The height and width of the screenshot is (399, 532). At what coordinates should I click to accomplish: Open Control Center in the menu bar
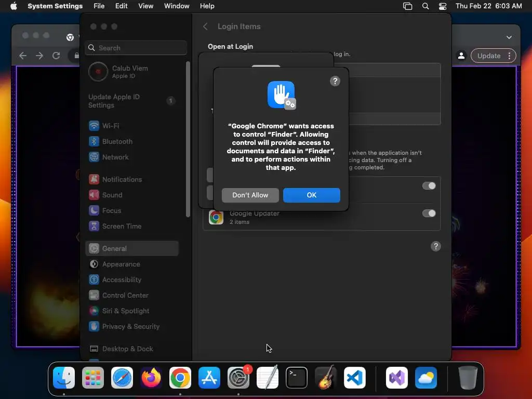pyautogui.click(x=443, y=6)
